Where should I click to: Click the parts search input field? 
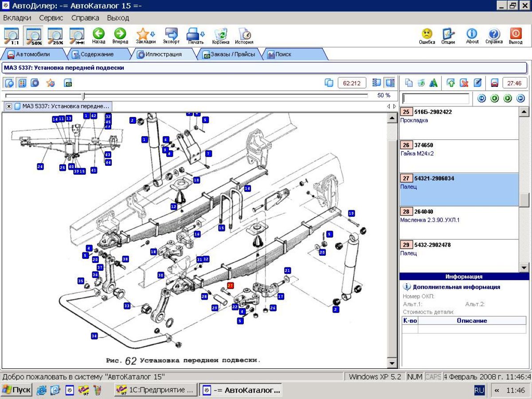(435, 98)
